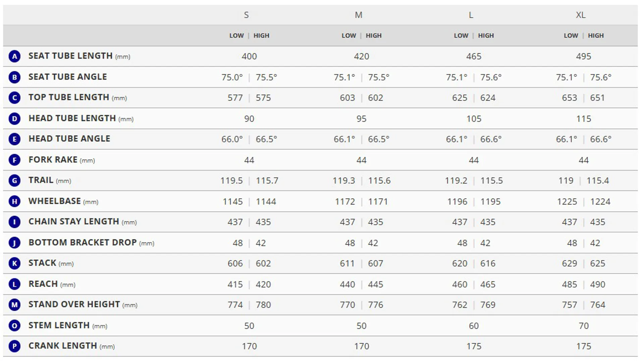The image size is (644, 361).
Task: Click the Head Tube Length value 95
Action: 361,119
